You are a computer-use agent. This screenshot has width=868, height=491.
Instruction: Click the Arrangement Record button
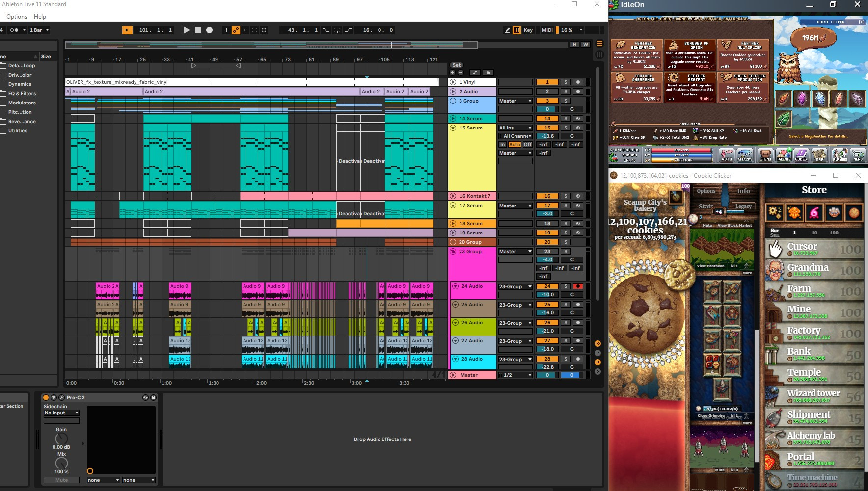[209, 30]
